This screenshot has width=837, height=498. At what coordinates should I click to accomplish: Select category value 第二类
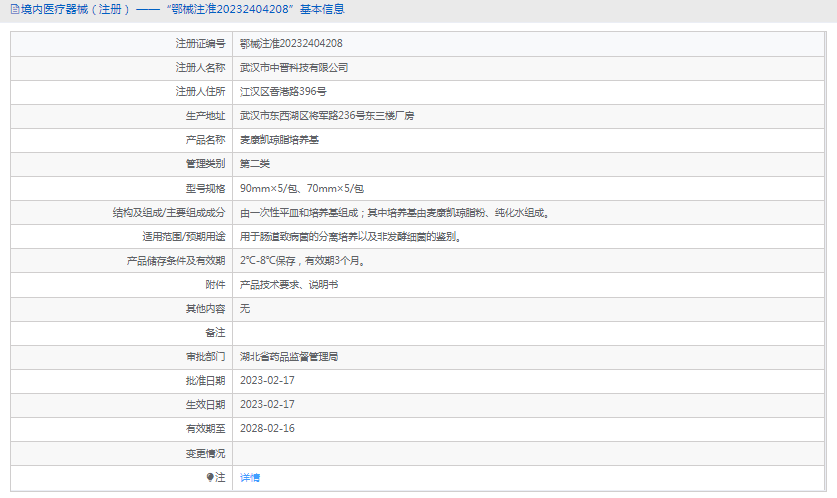[255, 164]
